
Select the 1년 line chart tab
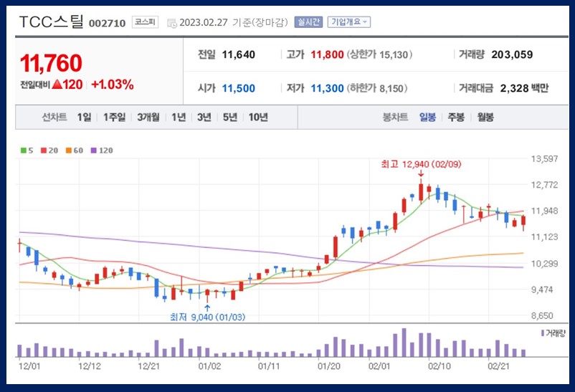[179, 117]
